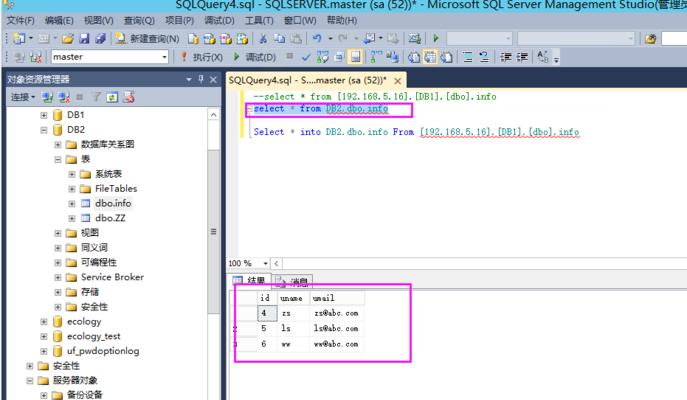This screenshot has height=400, width=687.
Task: Save the query with the disk icon
Action: pyautogui.click(x=84, y=39)
